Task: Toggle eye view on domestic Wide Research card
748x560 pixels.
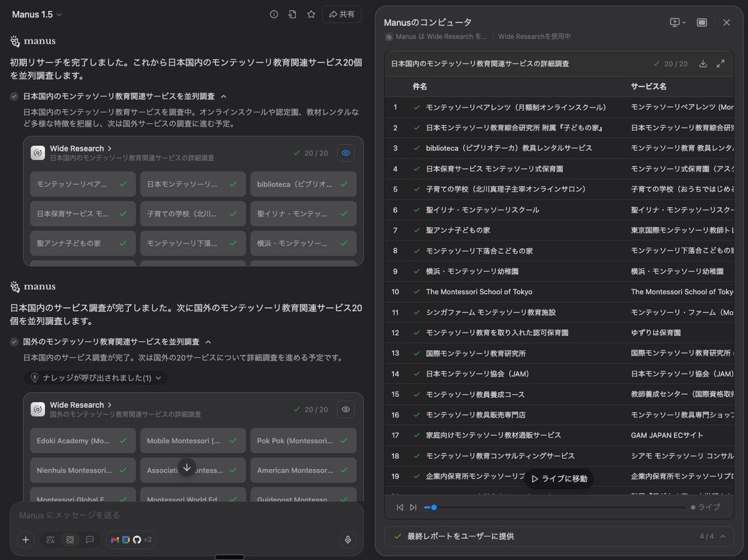Action: pos(346,153)
